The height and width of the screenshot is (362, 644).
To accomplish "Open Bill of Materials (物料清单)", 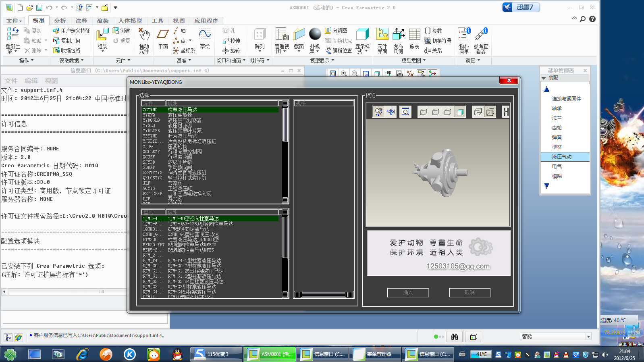I will (464, 40).
